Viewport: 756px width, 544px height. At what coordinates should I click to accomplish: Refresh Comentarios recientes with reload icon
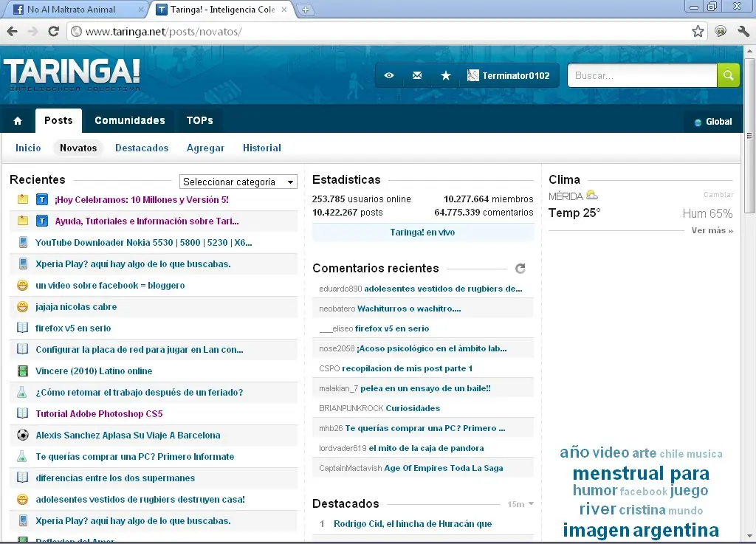[520, 269]
